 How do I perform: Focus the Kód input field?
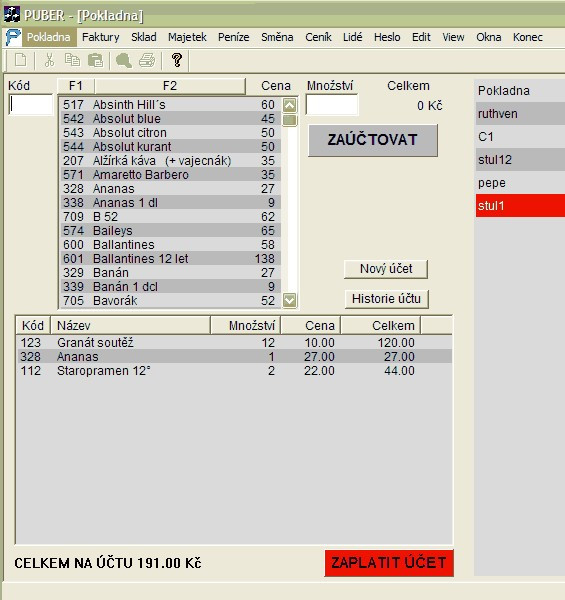pos(31,104)
